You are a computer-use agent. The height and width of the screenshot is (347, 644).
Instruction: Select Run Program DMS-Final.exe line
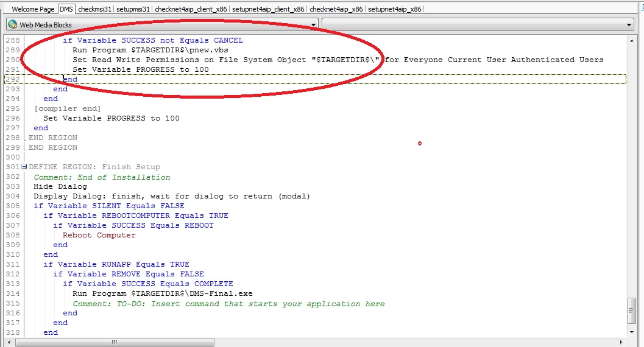coord(163,293)
